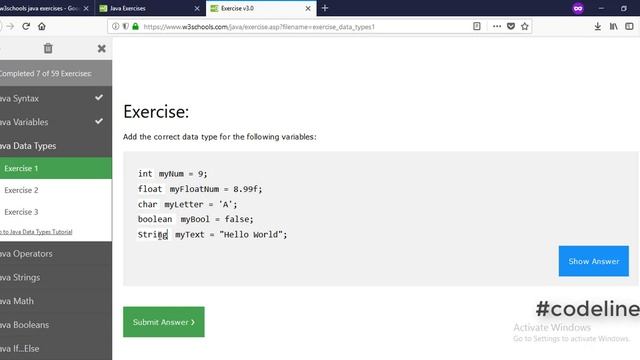Close the exercises sidebar with the X
This screenshot has height=360, width=640.
[102, 49]
